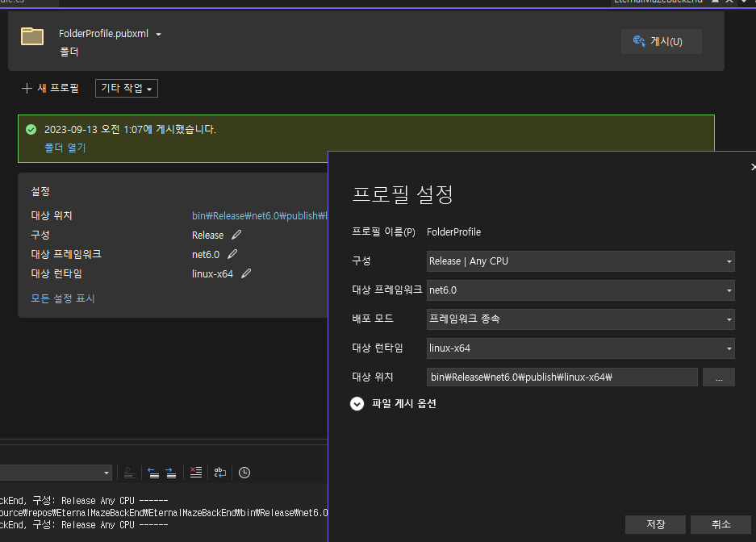Open the 배포 모드 프레임워크 종속 dropdown
The height and width of the screenshot is (542, 756).
[x=580, y=319]
